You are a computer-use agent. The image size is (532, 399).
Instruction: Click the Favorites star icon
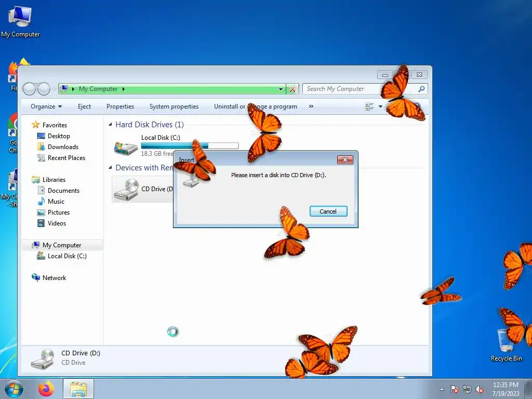[x=36, y=125]
